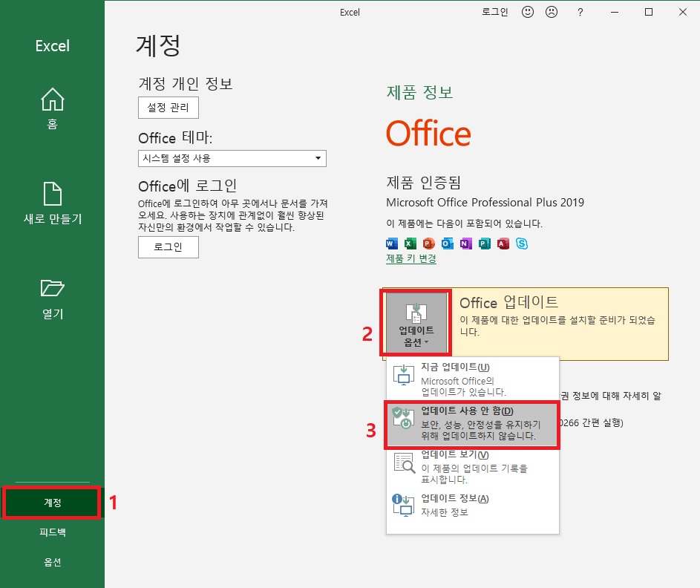The image size is (700, 588).
Task: Close the Excel window
Action: [683, 13]
